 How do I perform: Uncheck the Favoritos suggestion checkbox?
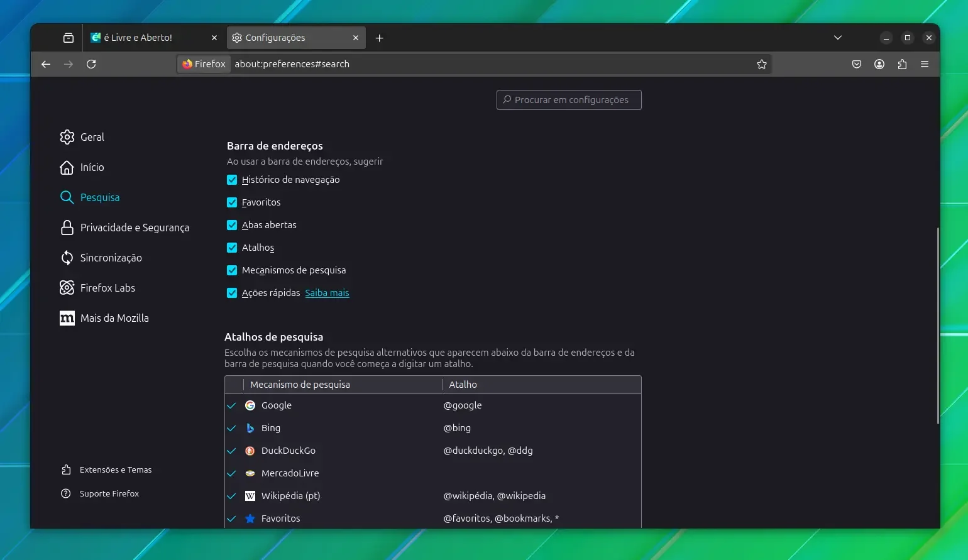(232, 202)
